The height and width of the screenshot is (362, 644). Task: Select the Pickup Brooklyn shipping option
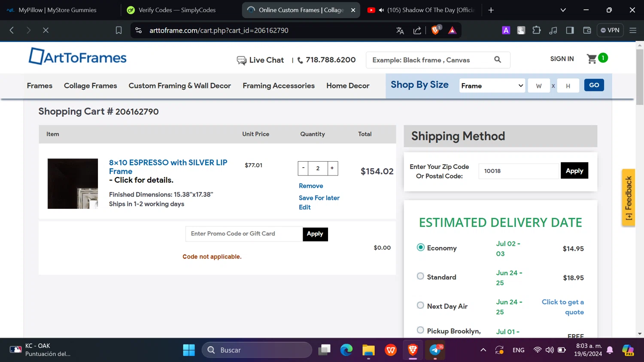(x=421, y=330)
